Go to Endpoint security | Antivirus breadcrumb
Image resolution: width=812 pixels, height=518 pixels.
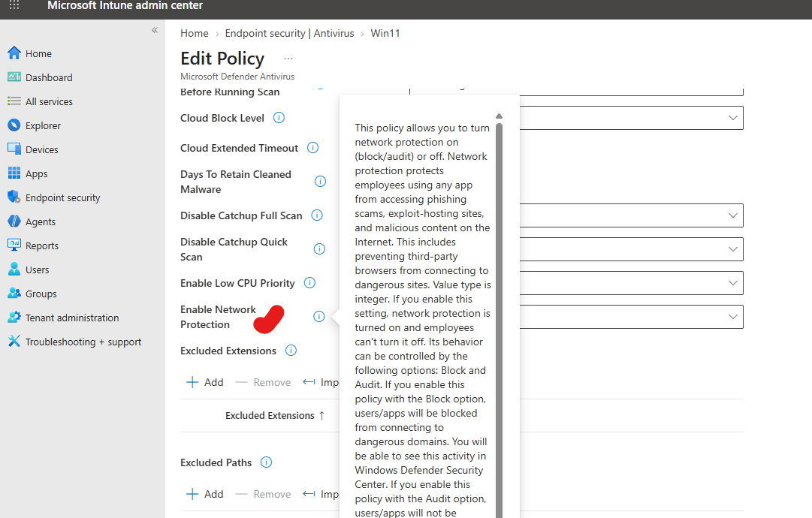pos(289,33)
